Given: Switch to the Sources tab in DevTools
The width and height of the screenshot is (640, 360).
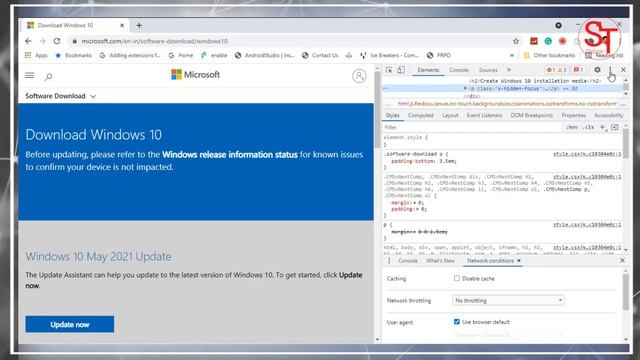Looking at the screenshot, I should tap(488, 70).
